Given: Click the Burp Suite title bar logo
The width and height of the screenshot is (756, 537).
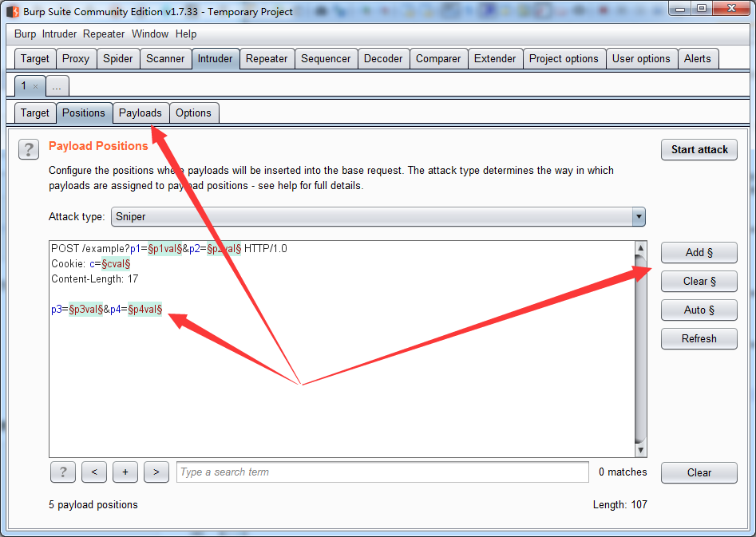Looking at the screenshot, I should (13, 11).
